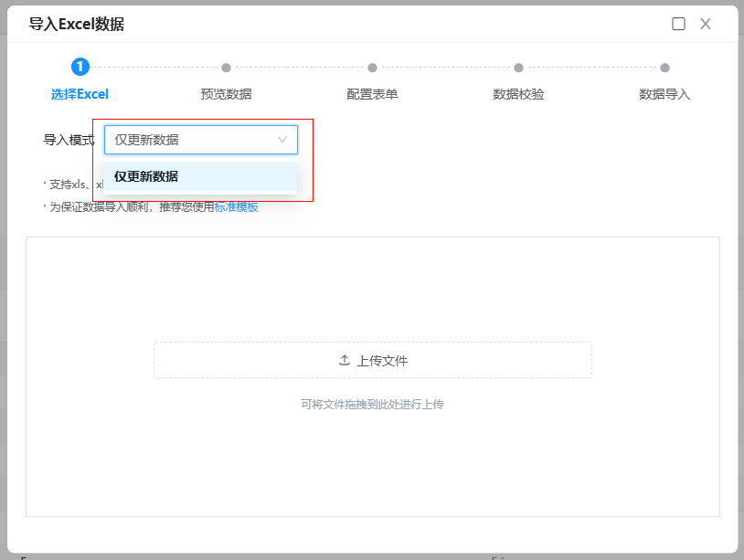744x560 pixels.
Task: Click the step dot above 数据校验
Action: click(518, 68)
